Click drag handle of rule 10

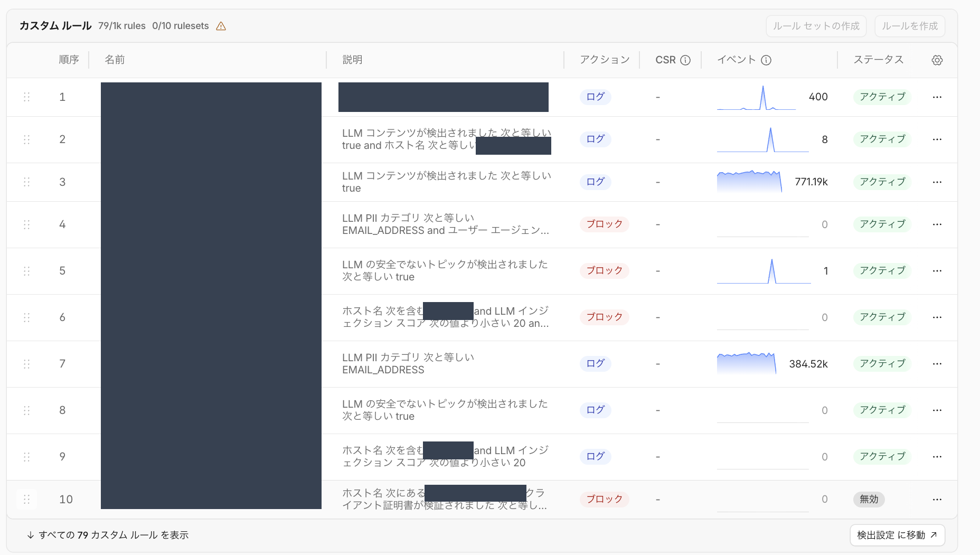coord(27,500)
